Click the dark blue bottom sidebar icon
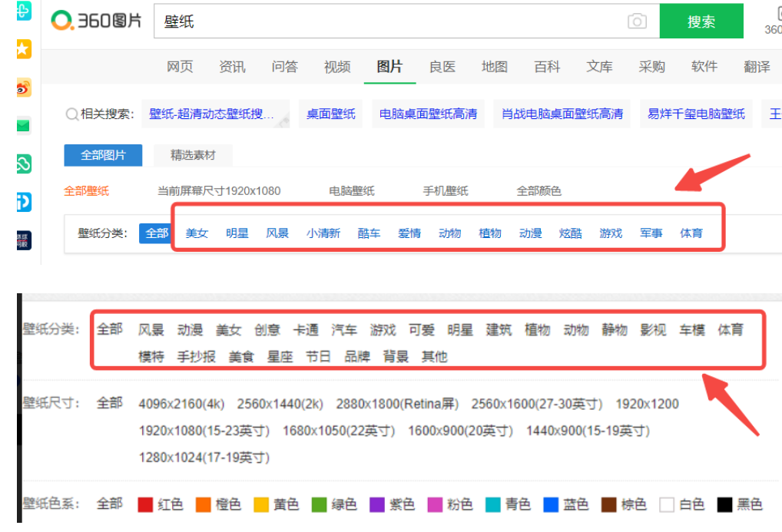Image resolution: width=782 pixels, height=532 pixels. click(x=24, y=239)
